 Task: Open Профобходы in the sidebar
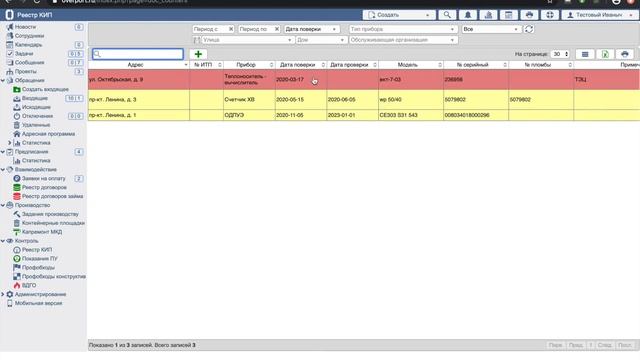click(38, 268)
